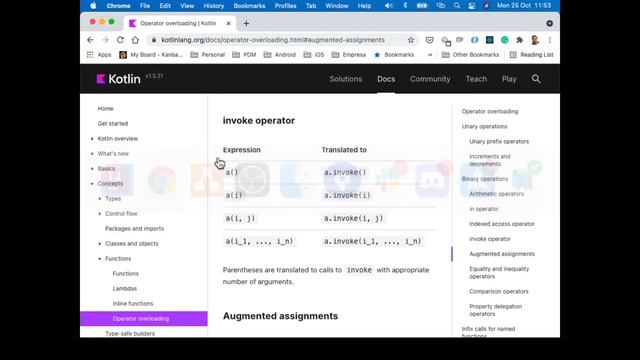Close the Operator overloading tab
Screen dimensions: 640x360
pyautogui.click(x=229, y=24)
